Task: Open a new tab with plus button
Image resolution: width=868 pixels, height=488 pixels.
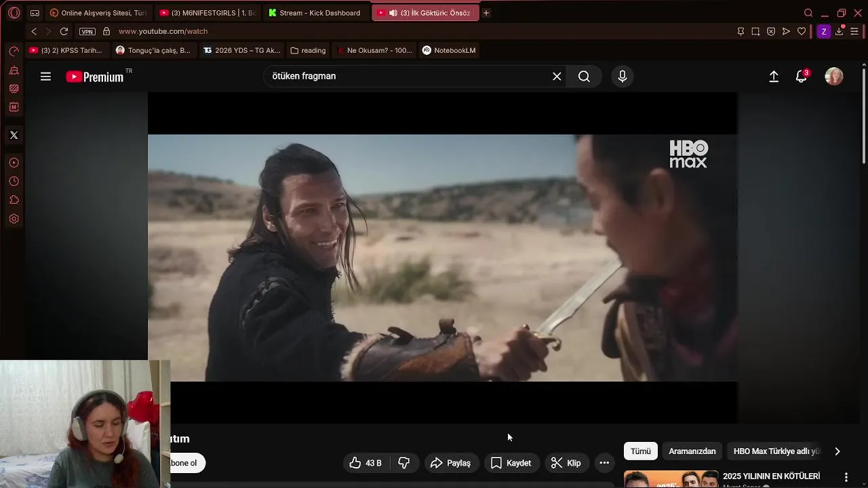Action: pyautogui.click(x=486, y=13)
